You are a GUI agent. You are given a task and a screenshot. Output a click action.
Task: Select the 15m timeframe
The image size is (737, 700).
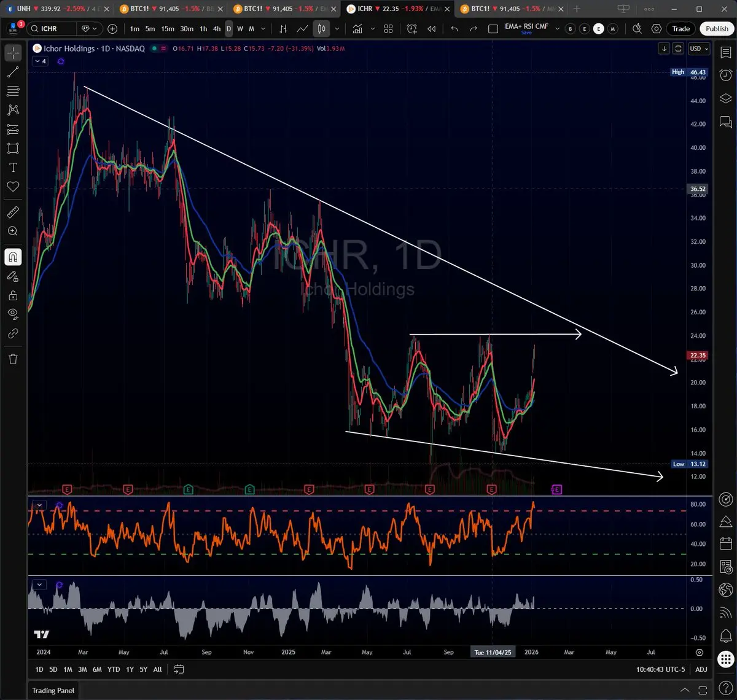click(168, 29)
